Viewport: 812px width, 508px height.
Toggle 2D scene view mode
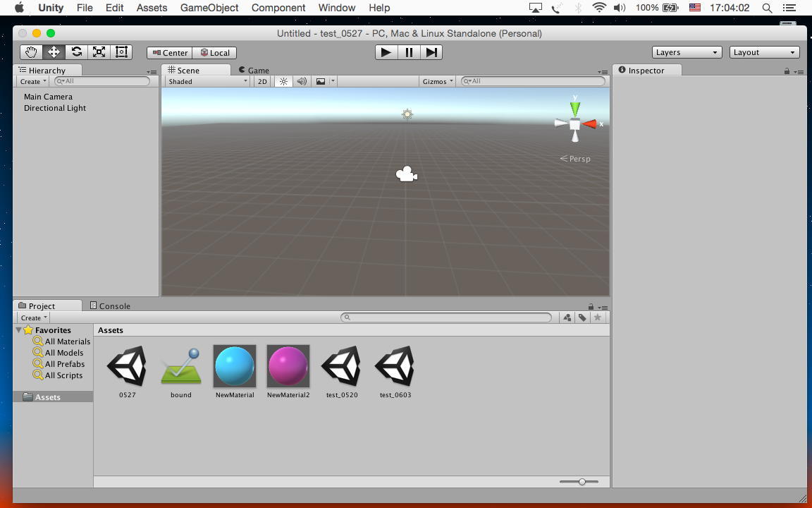point(262,81)
